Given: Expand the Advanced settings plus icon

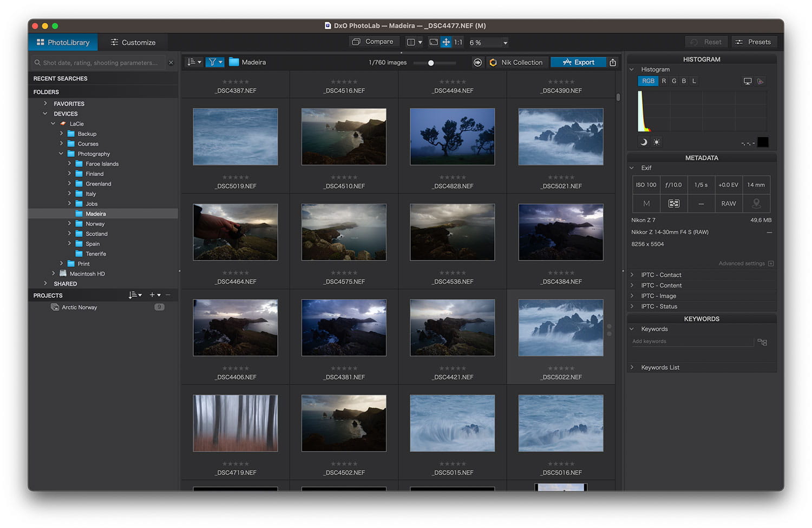Looking at the screenshot, I should point(771,264).
